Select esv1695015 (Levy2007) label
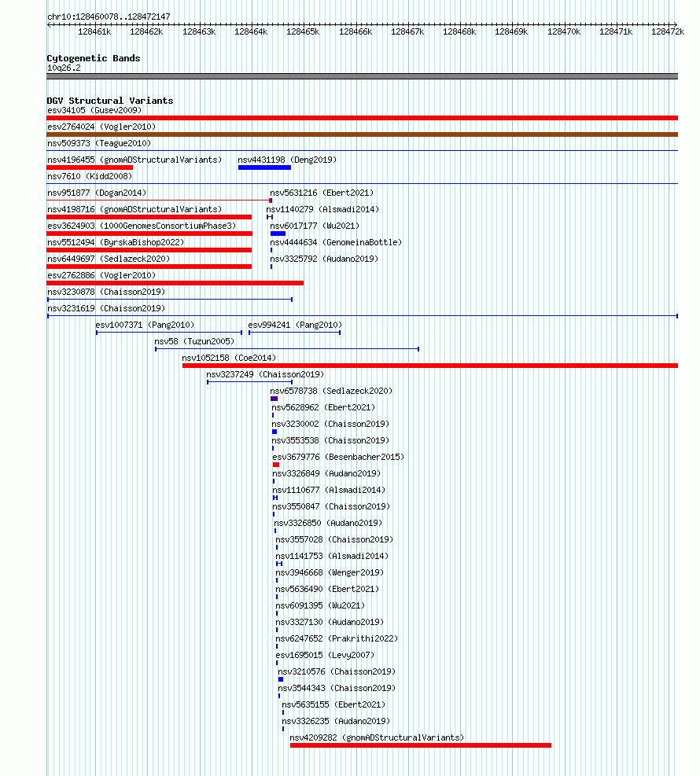 point(326,655)
